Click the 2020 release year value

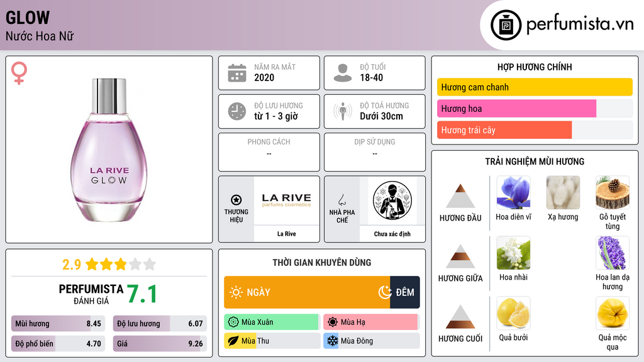[264, 78]
